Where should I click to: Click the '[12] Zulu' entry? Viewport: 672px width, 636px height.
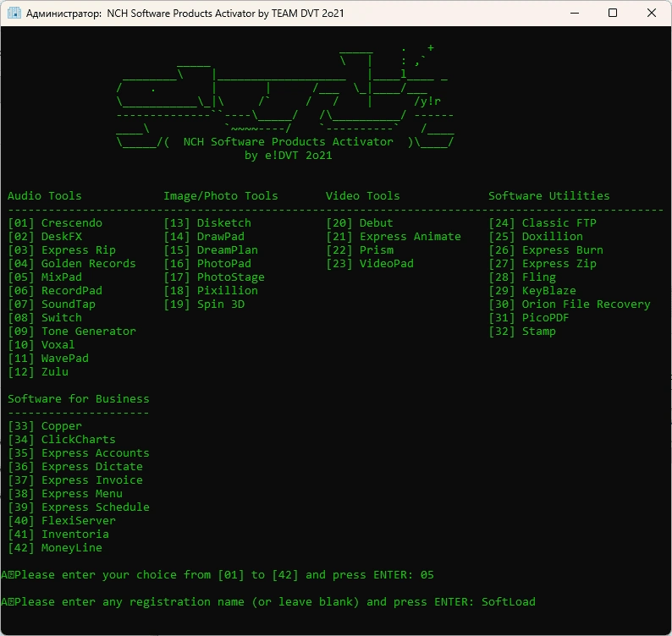click(x=38, y=372)
